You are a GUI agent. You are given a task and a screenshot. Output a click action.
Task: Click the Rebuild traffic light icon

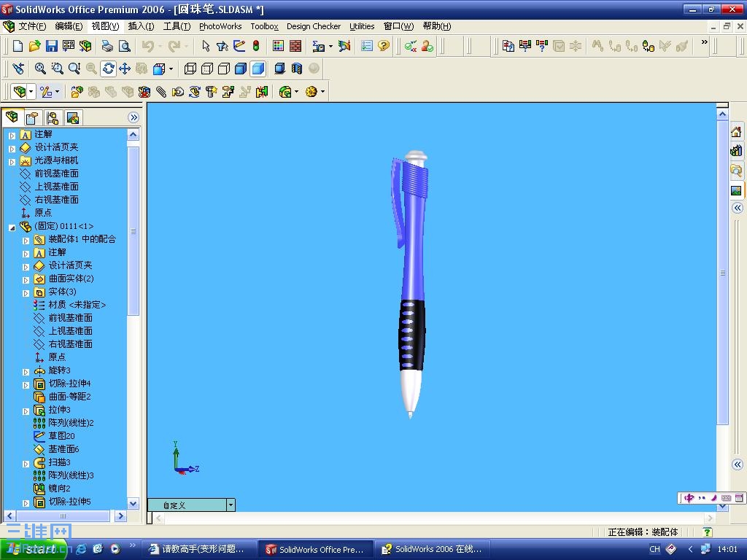256,46
